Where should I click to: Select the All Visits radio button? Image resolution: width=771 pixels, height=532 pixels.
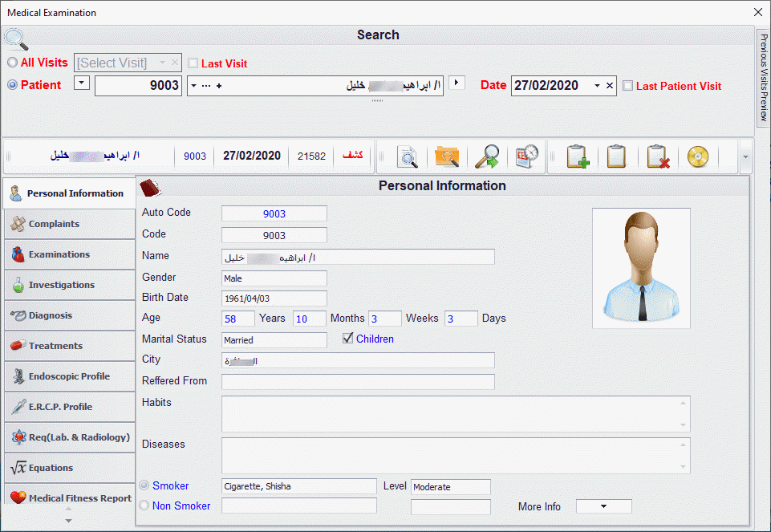12,63
